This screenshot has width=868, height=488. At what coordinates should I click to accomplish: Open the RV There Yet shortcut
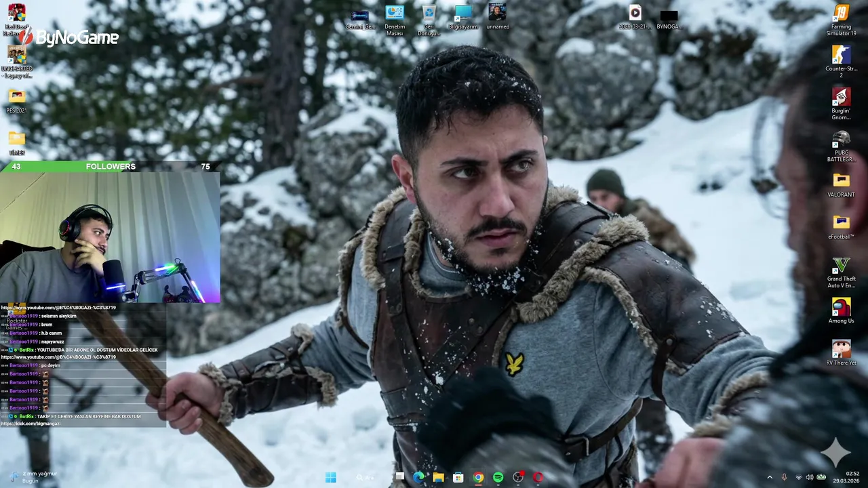click(x=841, y=353)
